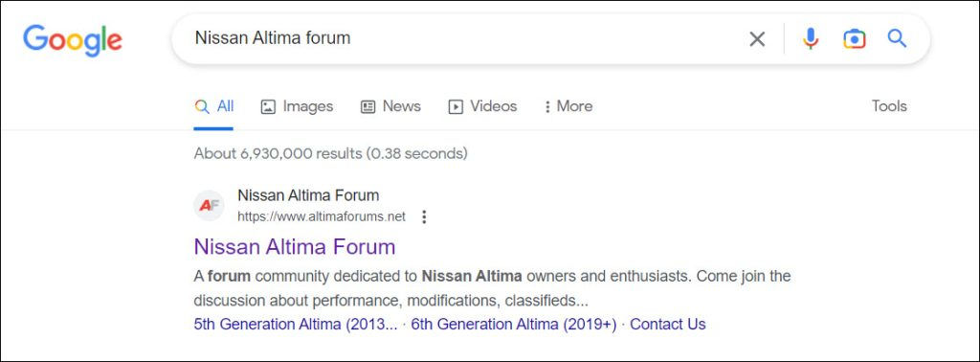Viewport: 980px width, 362px height.
Task: Switch to the News tab
Action: (x=390, y=106)
